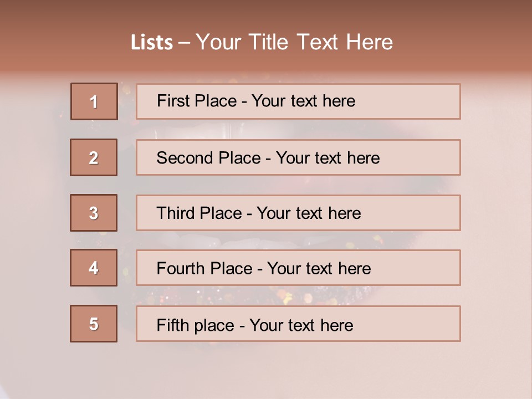Select the slide title 'Lists – Your Title Text Here'
The height and width of the screenshot is (399, 532).
pyautogui.click(x=262, y=42)
